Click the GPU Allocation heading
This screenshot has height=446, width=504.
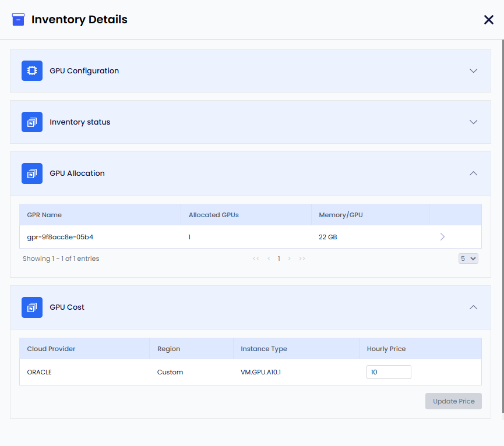(x=77, y=174)
